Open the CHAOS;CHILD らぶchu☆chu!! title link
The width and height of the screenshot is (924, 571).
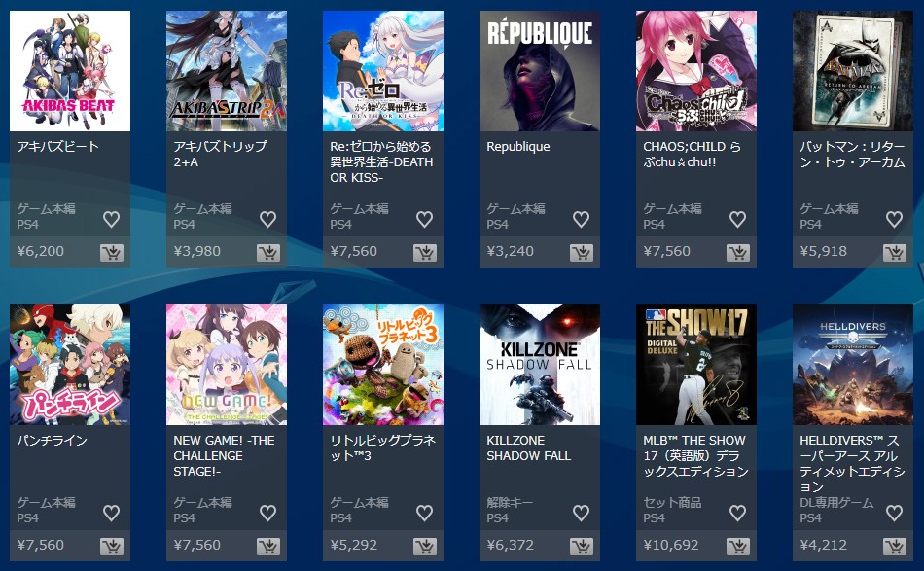point(692,154)
